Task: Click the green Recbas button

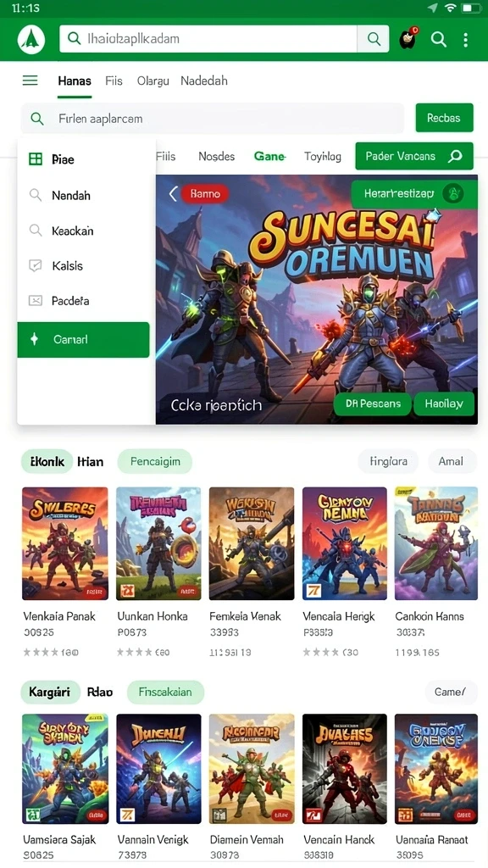Action: tap(444, 117)
